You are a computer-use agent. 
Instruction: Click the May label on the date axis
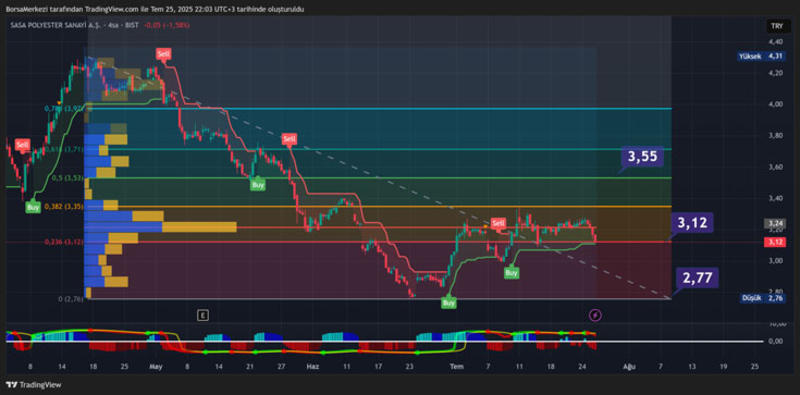pos(155,366)
